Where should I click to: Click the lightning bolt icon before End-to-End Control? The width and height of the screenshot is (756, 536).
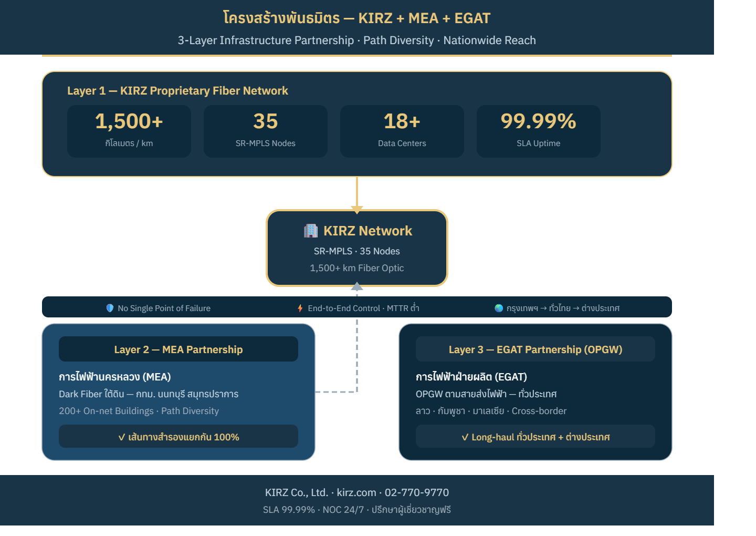pos(300,308)
